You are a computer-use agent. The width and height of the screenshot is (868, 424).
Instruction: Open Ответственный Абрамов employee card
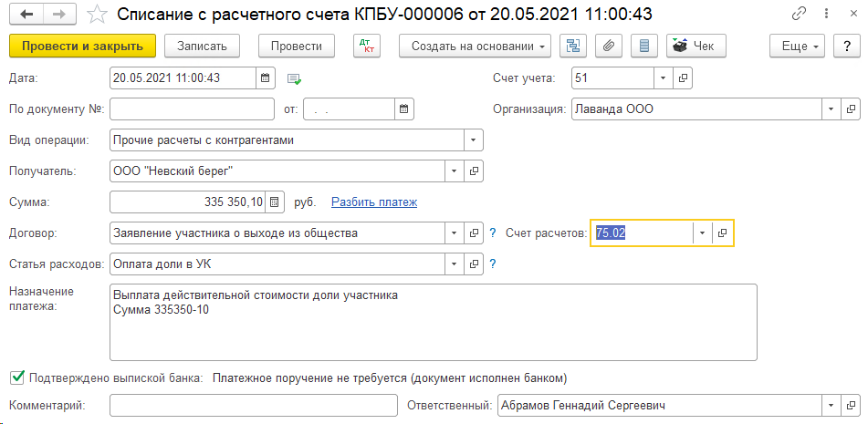pyautogui.click(x=851, y=405)
